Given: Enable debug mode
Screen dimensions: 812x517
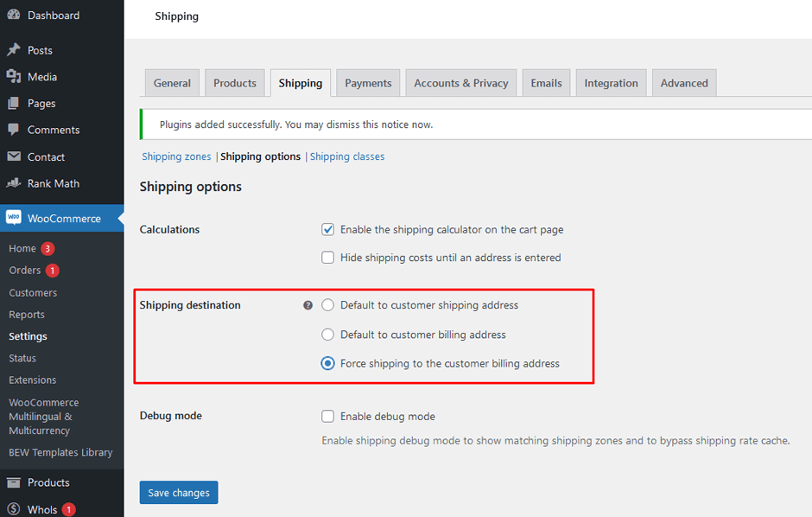Looking at the screenshot, I should (327, 416).
